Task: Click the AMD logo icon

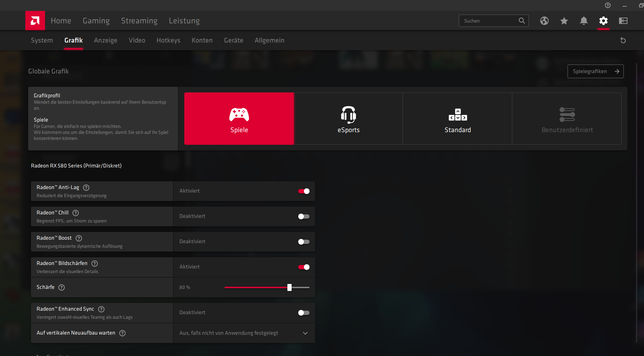Action: 35,21
